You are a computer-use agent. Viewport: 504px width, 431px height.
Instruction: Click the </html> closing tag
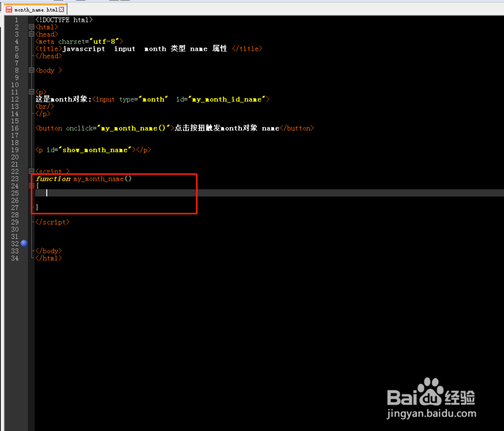coord(48,258)
